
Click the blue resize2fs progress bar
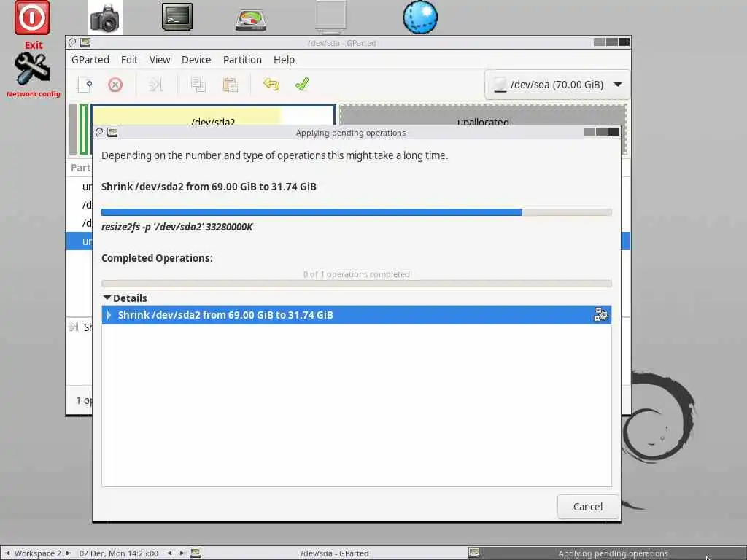(356, 212)
